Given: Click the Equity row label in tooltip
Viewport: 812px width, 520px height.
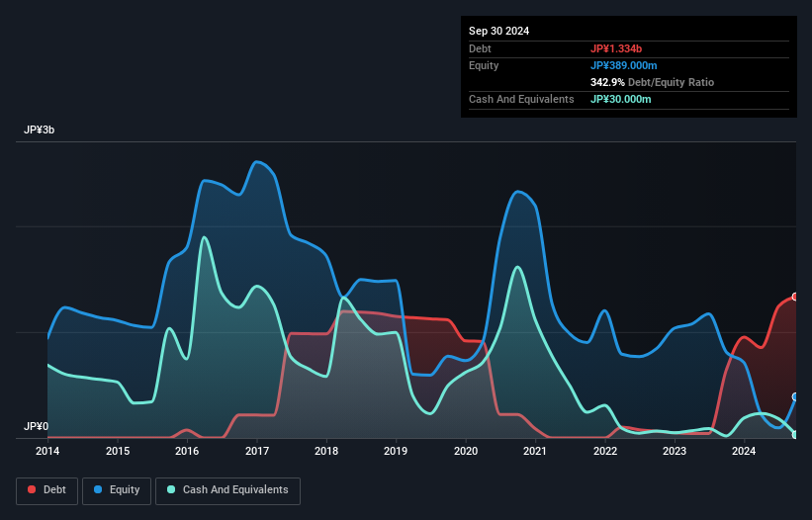Looking at the screenshot, I should pyautogui.click(x=484, y=65).
